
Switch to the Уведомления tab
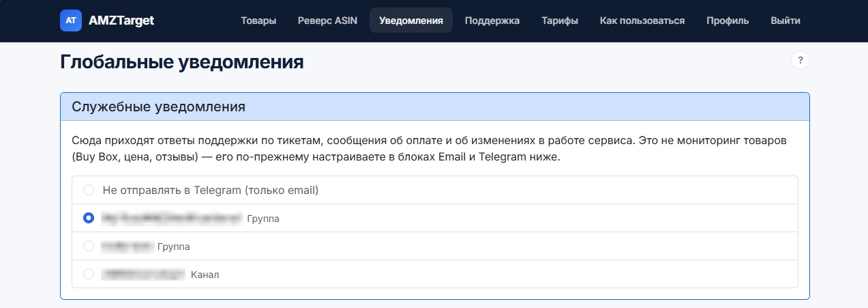(411, 20)
